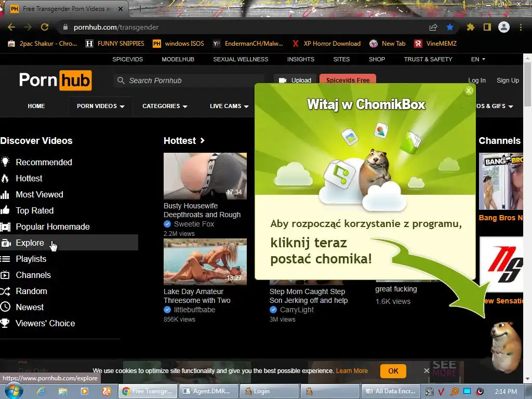Open the Chrome profile avatar
Viewport: 532px width, 399px height.
(x=504, y=27)
